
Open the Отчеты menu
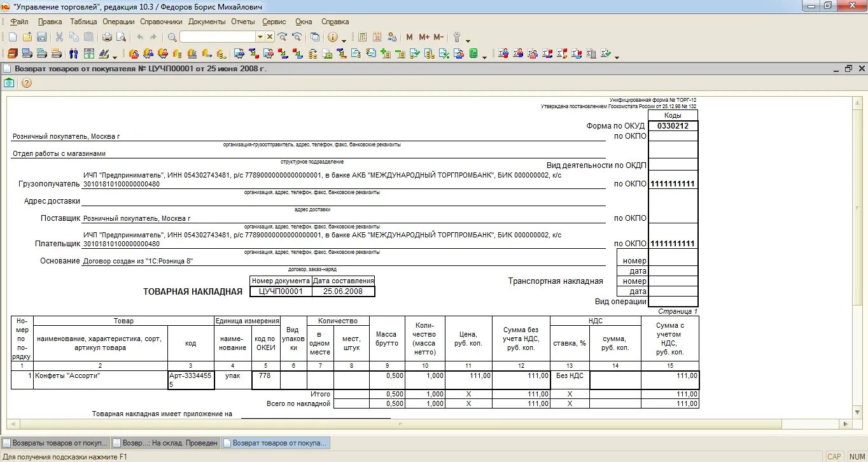(243, 22)
